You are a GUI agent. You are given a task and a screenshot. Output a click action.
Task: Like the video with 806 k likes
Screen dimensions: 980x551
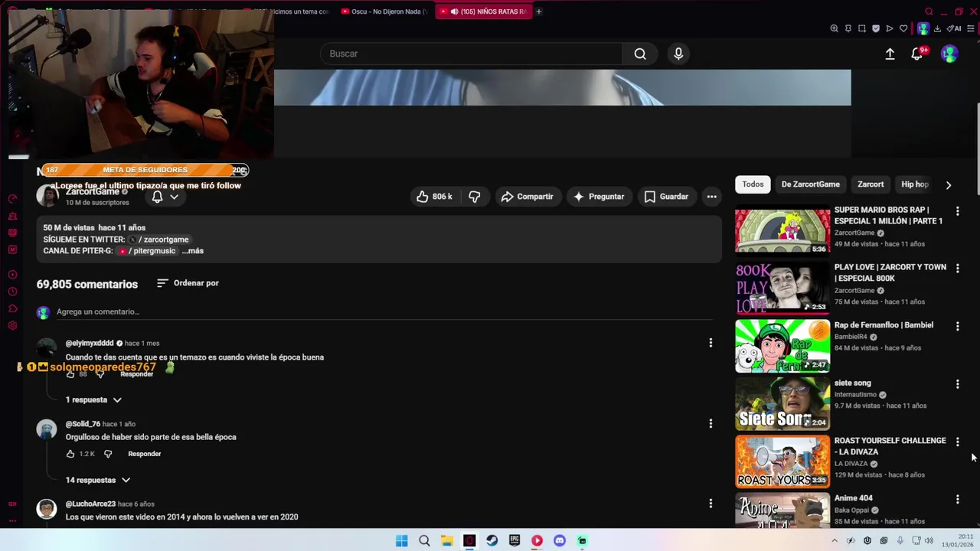click(x=434, y=197)
